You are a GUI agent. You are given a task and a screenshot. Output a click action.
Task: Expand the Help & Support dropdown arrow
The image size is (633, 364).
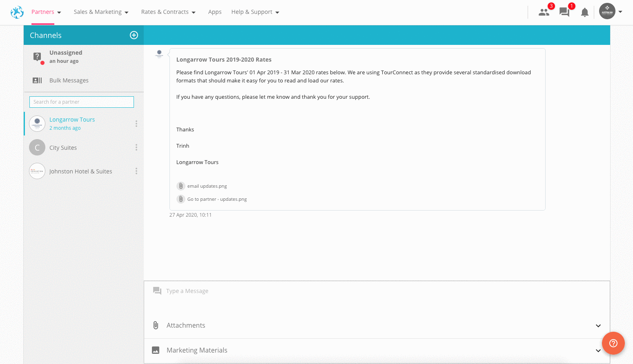coord(277,13)
